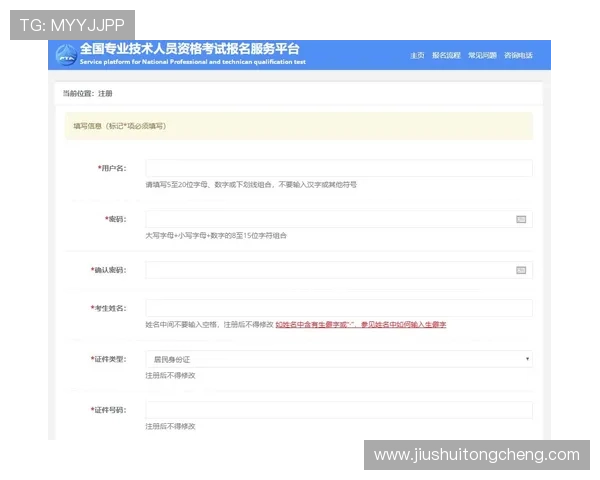Click the 姓名中间不要输入空格 hint text
Screen dimensions: 600x480
209,325
